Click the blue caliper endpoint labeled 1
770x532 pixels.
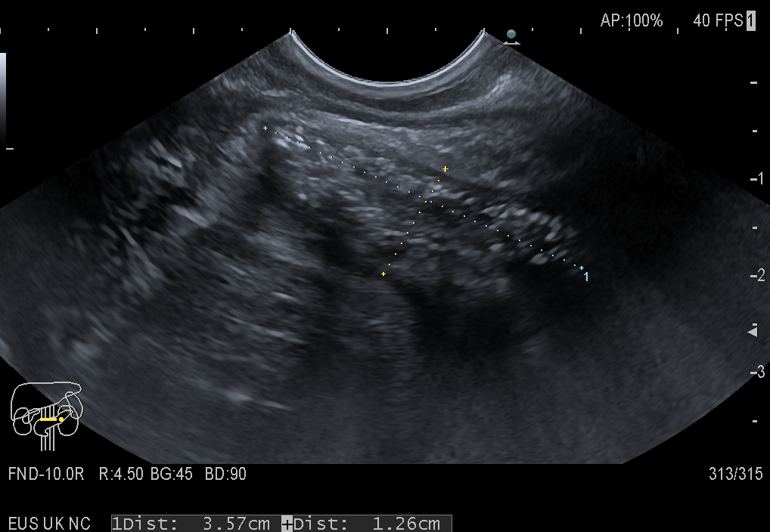(581, 268)
